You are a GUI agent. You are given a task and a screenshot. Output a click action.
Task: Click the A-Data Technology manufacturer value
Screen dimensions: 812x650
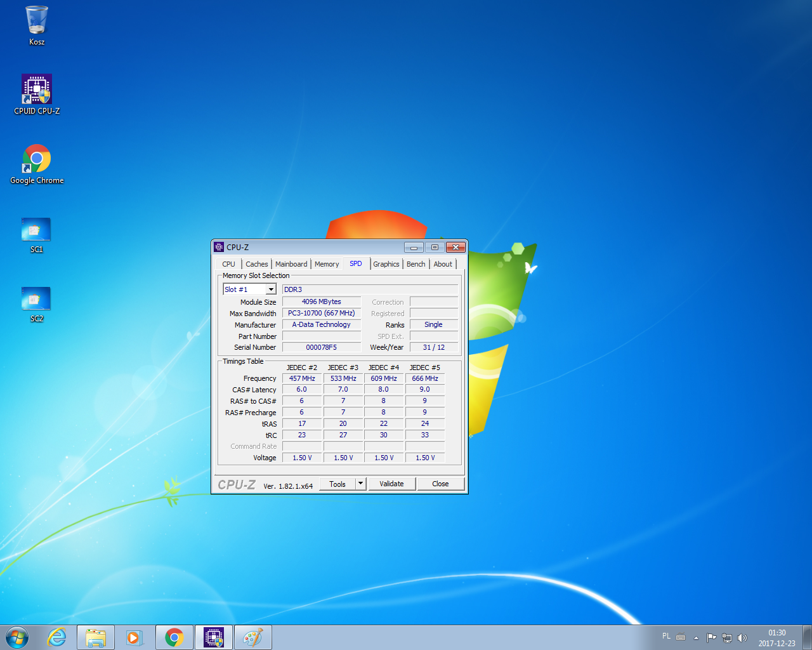click(322, 324)
